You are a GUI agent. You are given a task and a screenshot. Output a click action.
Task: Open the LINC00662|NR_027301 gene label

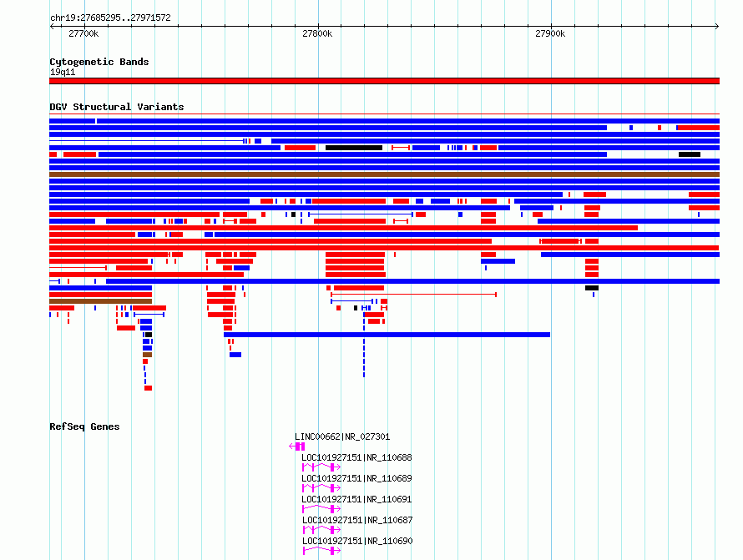(x=342, y=436)
